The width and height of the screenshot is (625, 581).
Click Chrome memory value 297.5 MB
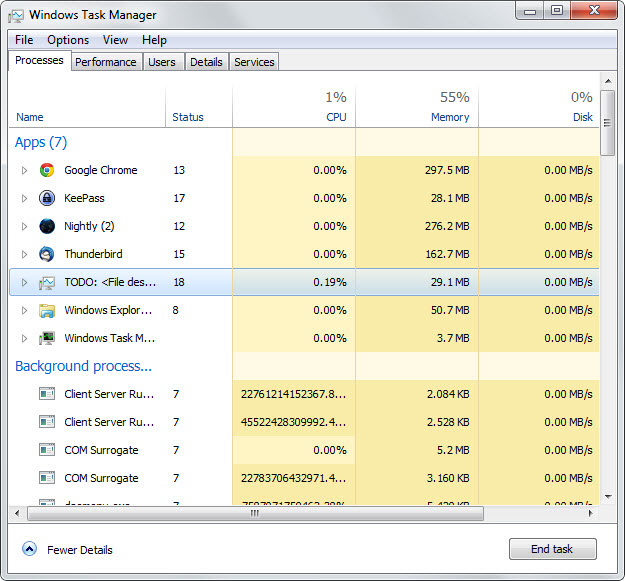click(x=447, y=170)
